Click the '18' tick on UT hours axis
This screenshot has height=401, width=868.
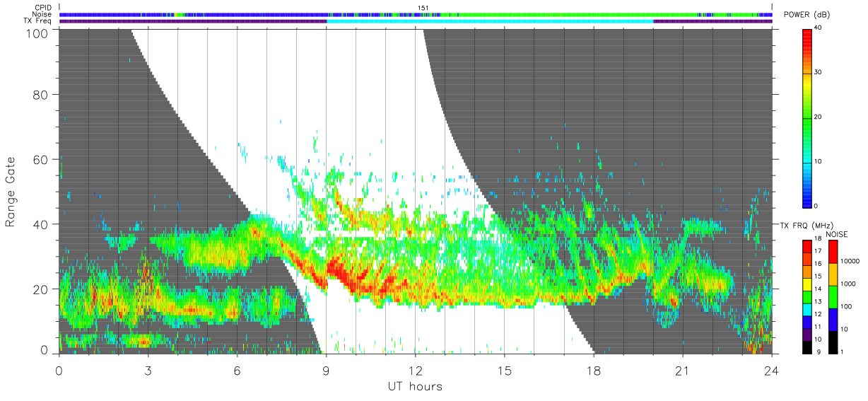tap(594, 371)
